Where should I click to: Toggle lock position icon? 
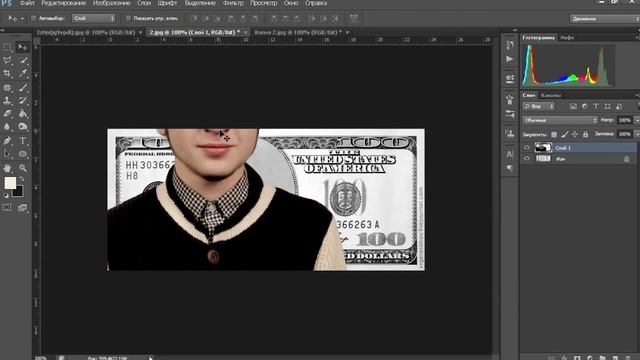click(x=575, y=134)
